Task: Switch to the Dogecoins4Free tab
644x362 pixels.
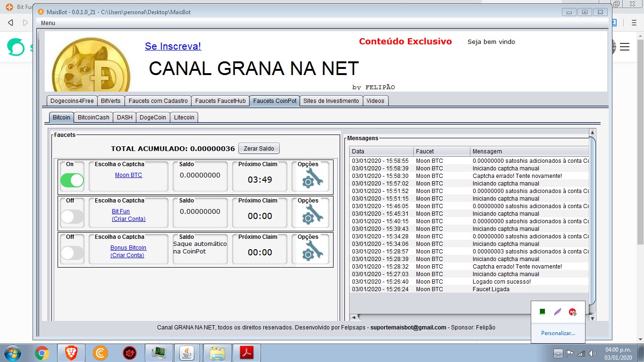Action: (x=72, y=101)
